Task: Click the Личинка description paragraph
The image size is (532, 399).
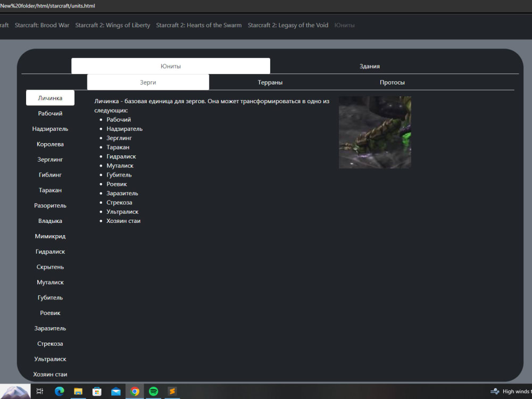Action: click(x=212, y=105)
